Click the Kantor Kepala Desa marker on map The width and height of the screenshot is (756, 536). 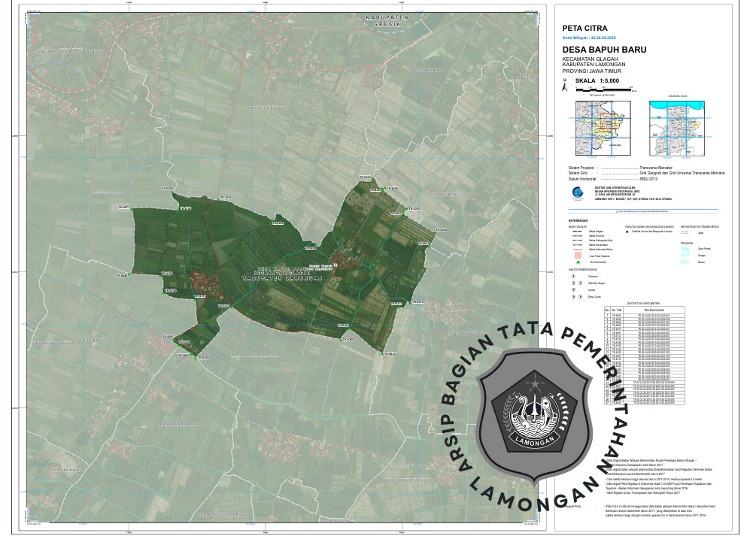(336, 265)
